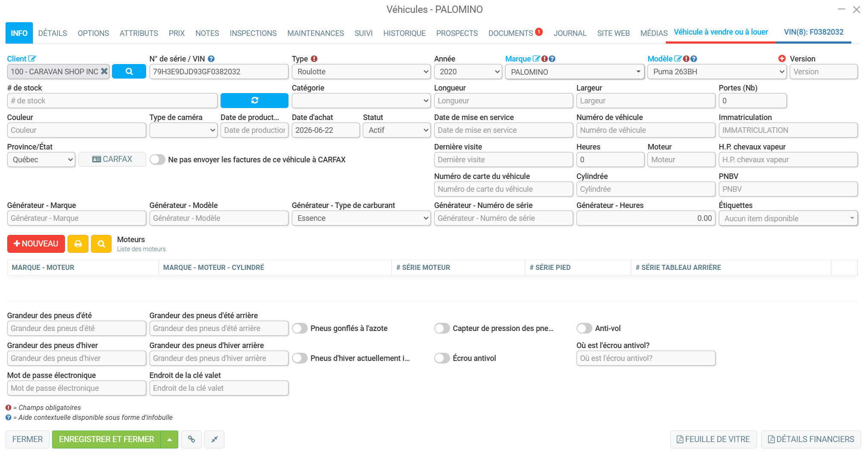Go to the ATTRIBUTS tab

pos(139,33)
